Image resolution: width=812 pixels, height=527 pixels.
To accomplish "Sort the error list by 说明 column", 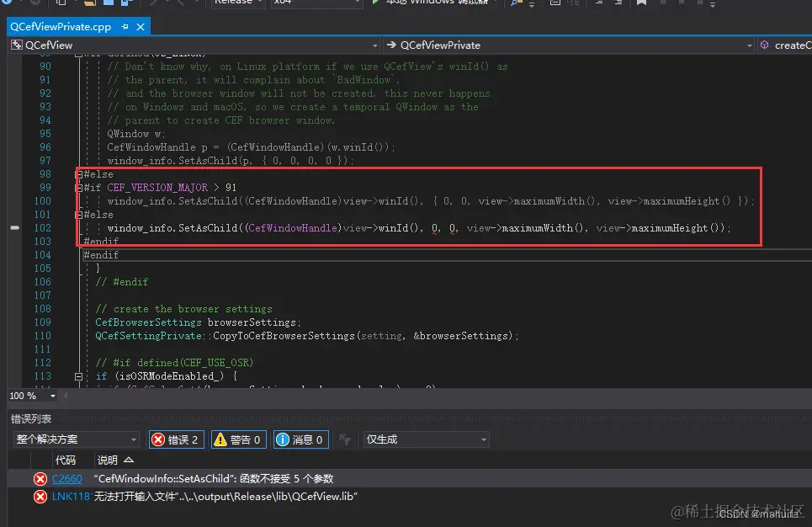I will 108,460.
